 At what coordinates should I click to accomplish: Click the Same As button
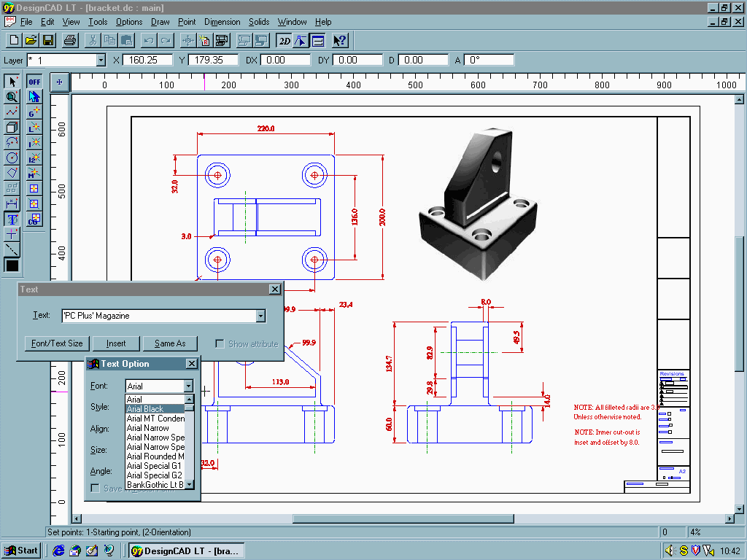point(169,343)
